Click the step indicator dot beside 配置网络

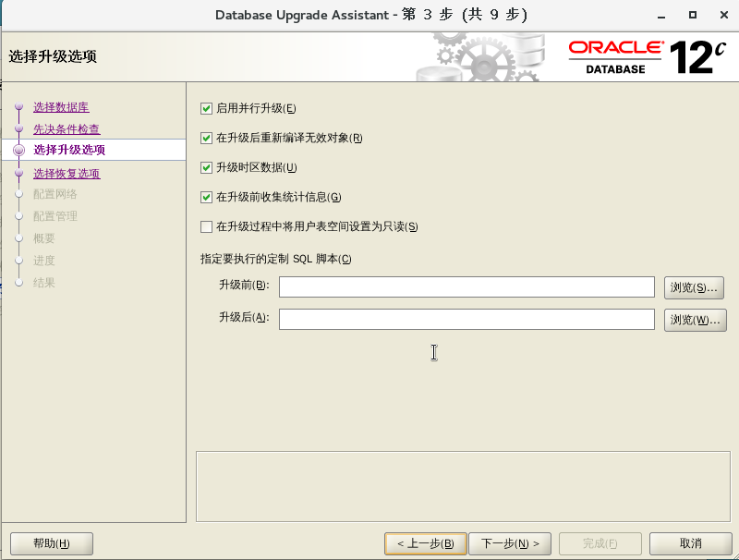[x=20, y=194]
